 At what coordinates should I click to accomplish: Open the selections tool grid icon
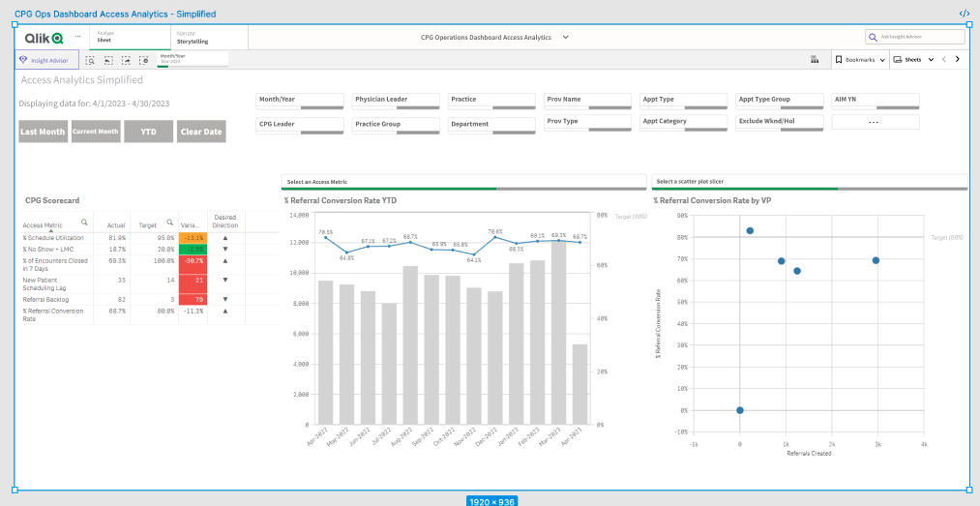click(x=815, y=60)
